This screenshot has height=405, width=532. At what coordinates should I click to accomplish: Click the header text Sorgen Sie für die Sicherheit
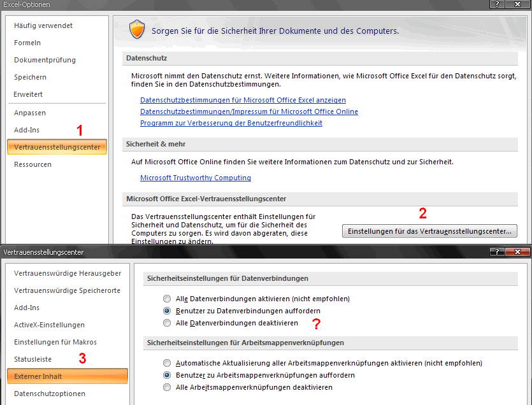tap(275, 31)
